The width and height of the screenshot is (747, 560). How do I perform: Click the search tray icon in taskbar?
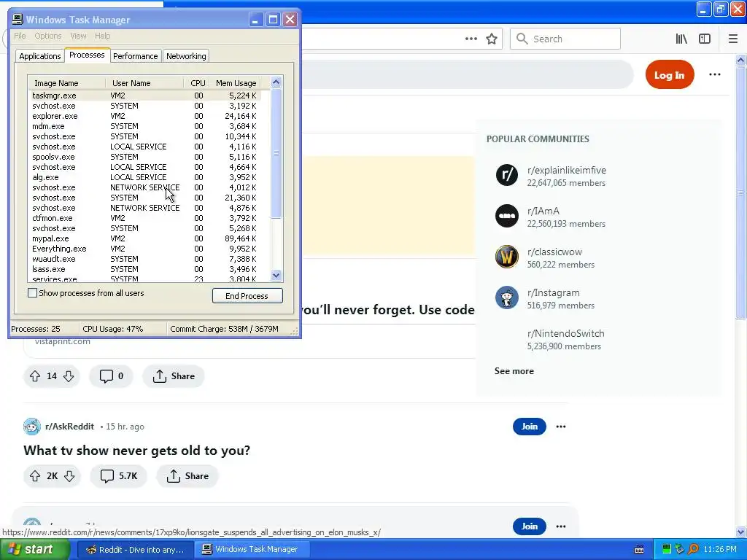tap(693, 550)
